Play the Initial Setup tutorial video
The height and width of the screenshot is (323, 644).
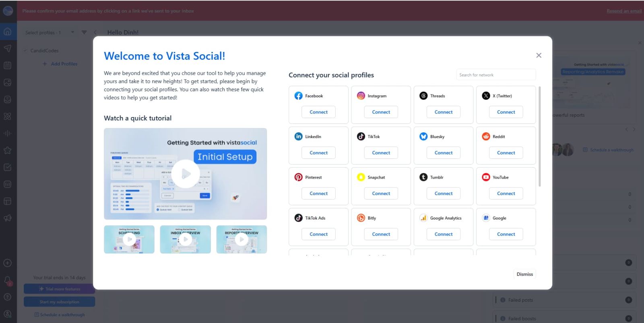click(186, 174)
